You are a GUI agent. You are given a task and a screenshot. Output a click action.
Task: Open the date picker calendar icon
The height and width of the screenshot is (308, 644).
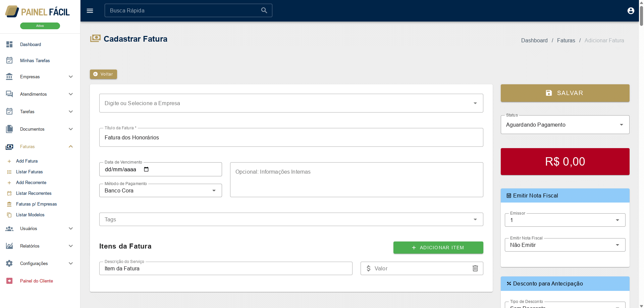click(146, 169)
